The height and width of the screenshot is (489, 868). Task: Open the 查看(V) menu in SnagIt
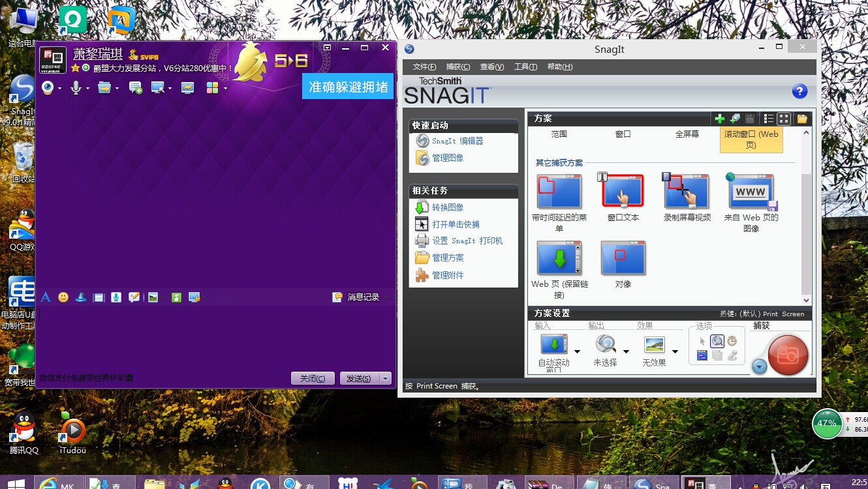492,67
